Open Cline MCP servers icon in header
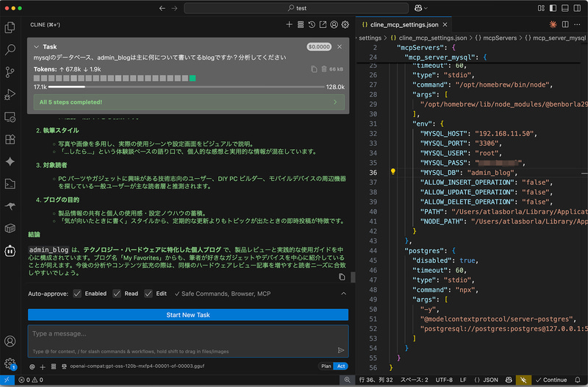This screenshot has width=588, height=387. click(301, 24)
